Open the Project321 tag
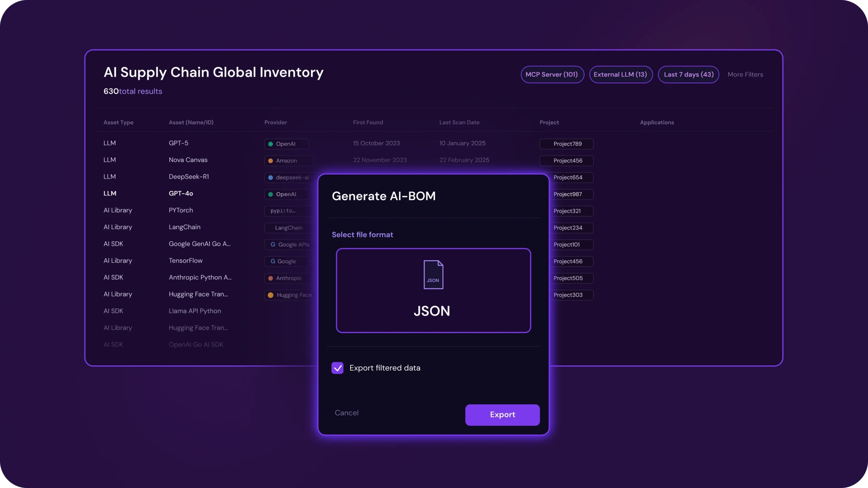The image size is (868, 488). 571,211
